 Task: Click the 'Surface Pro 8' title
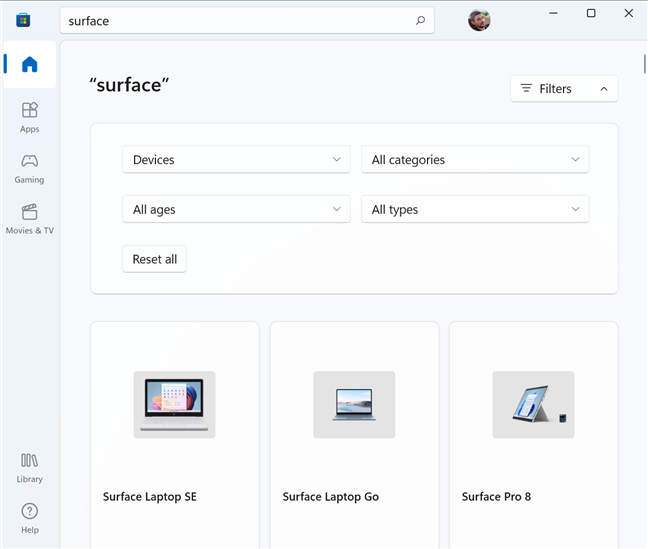pos(496,496)
